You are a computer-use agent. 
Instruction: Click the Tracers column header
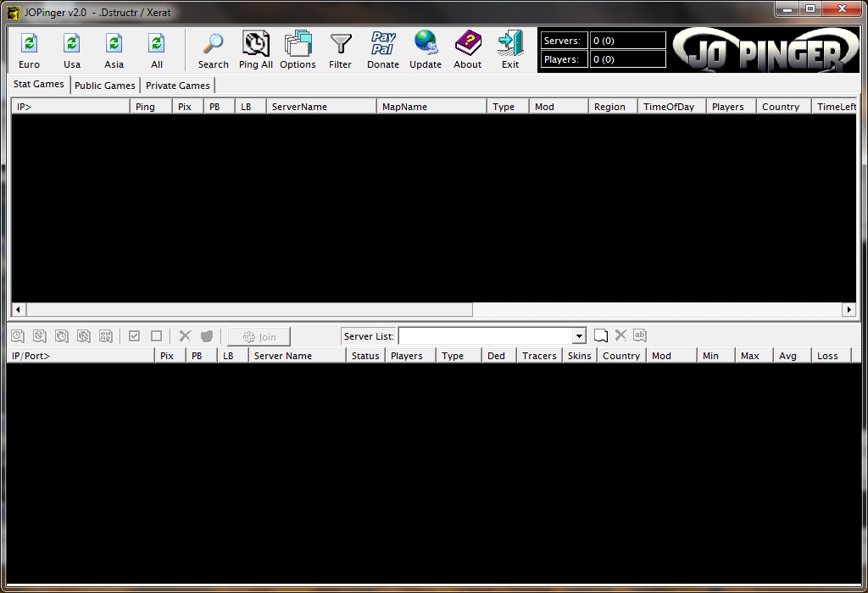pos(540,356)
